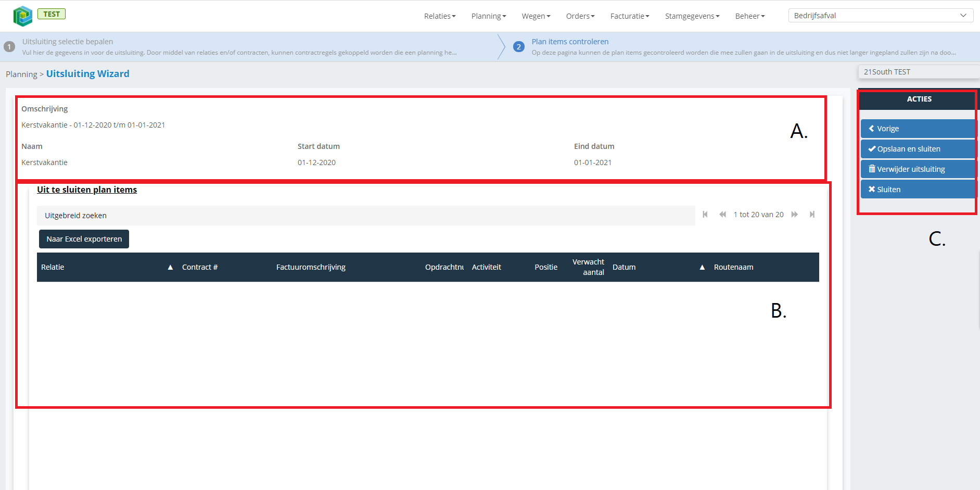The image size is (980, 490).
Task: Click the Sluiten button
Action: tap(919, 190)
